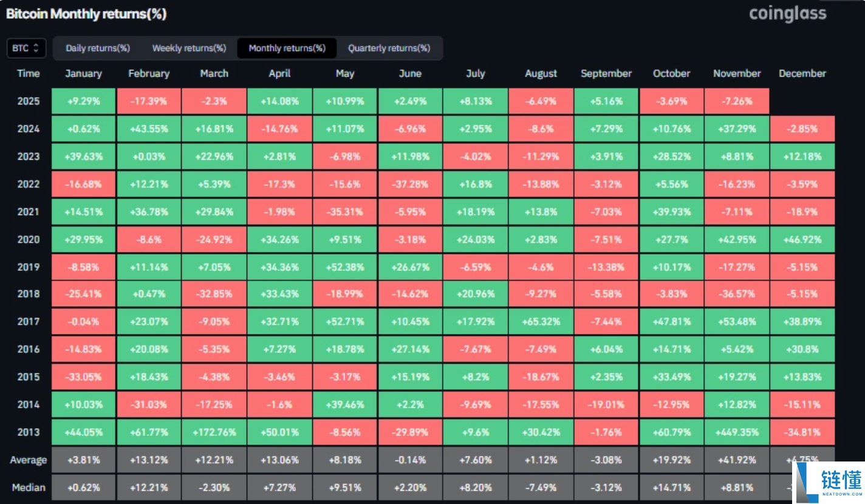
Task: Click the coinglass logo
Action: pos(787,13)
